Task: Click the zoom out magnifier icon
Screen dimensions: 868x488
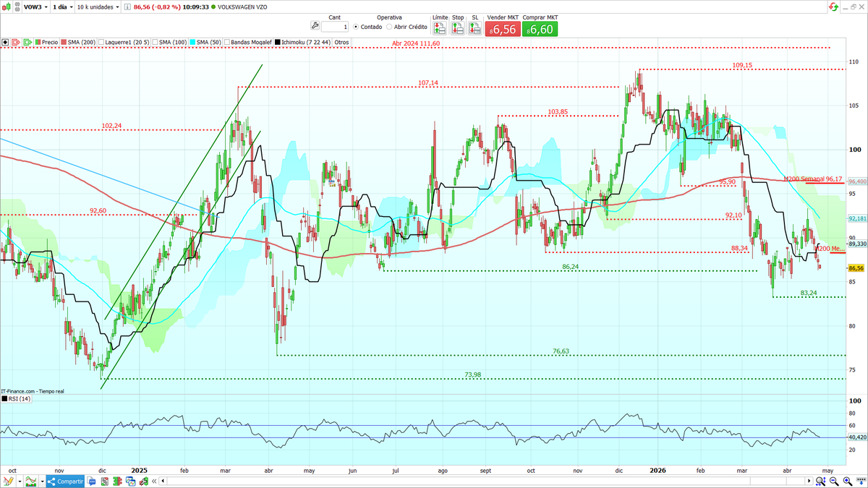Action: coord(834,481)
